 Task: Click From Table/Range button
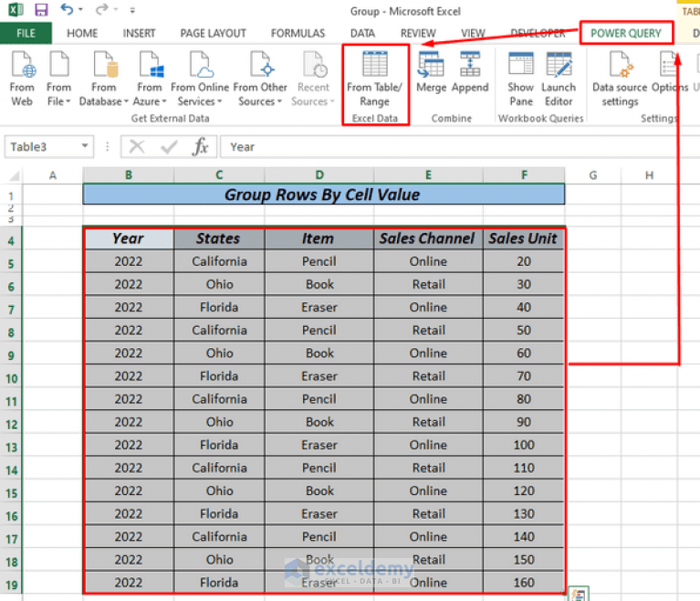tap(374, 79)
